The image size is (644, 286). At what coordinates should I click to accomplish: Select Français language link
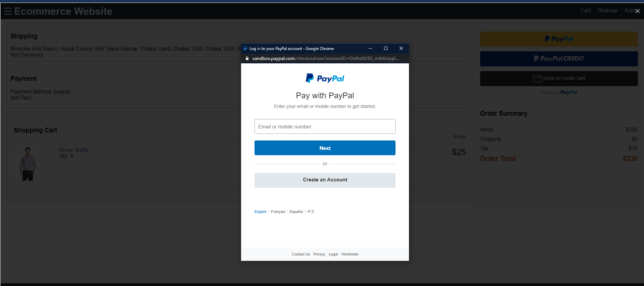tap(278, 212)
